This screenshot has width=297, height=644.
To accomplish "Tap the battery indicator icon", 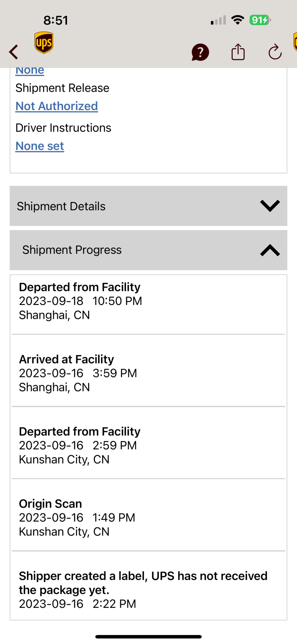I will click(260, 20).
